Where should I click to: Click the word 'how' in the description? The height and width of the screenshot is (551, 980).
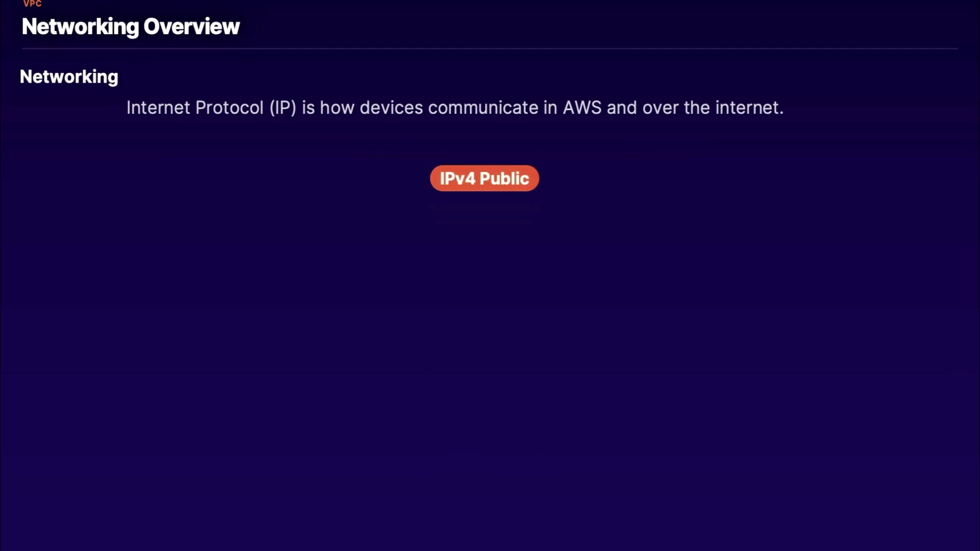coord(337,108)
